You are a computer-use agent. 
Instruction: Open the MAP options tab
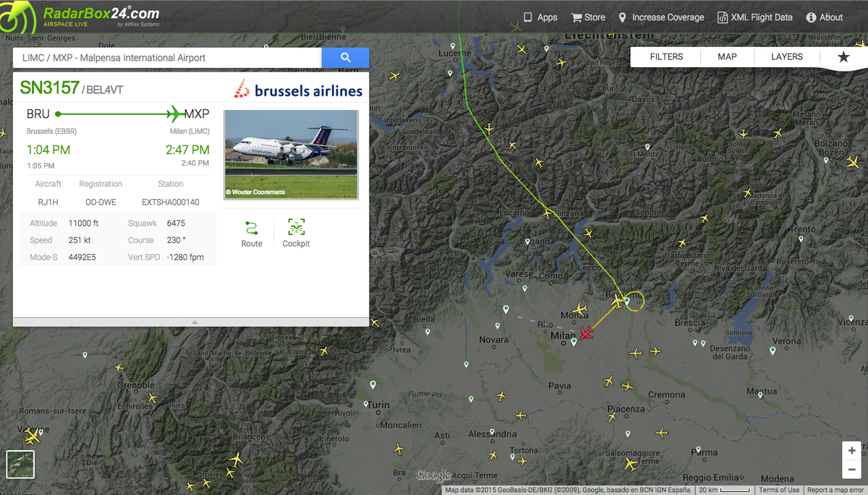point(727,56)
